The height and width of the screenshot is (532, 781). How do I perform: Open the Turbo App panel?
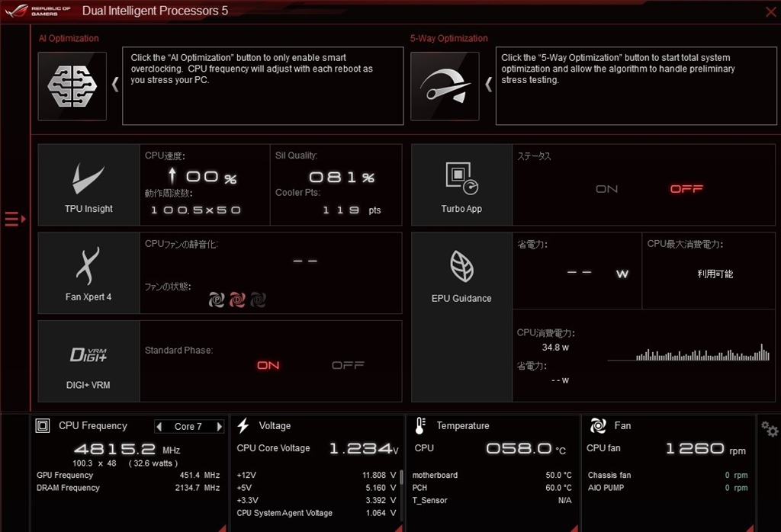pos(461,185)
